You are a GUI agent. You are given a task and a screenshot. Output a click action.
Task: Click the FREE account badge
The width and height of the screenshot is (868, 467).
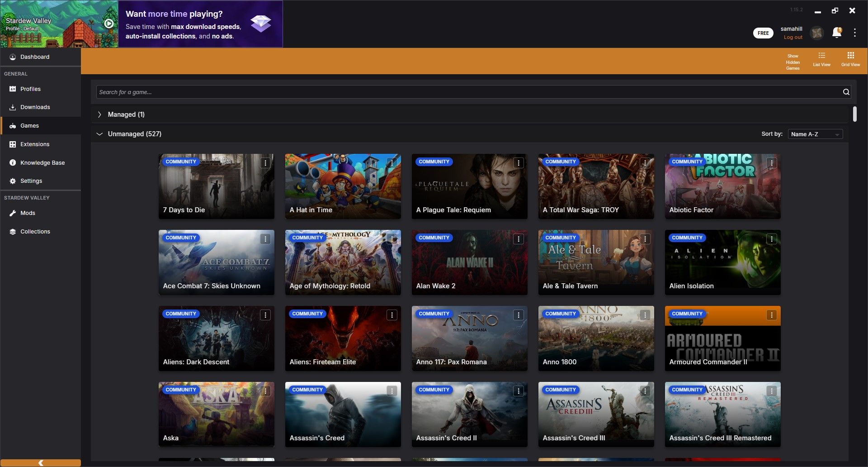[763, 33]
